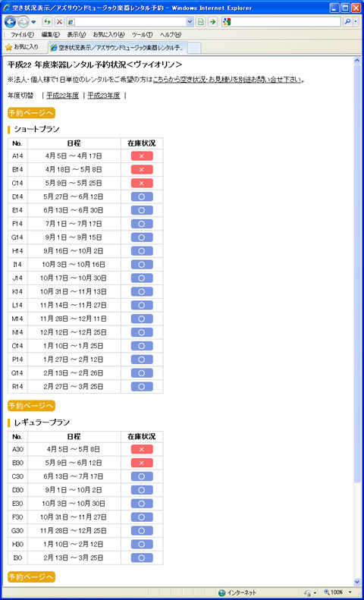364x600 pixels.
Task: Click the vertical scrollbar down arrow
Action: click(x=357, y=582)
